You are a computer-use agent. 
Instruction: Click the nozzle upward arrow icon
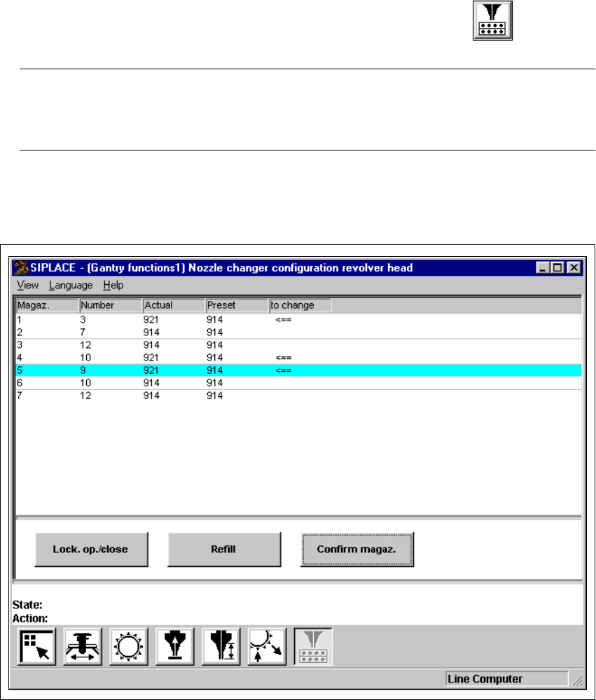tap(175, 646)
